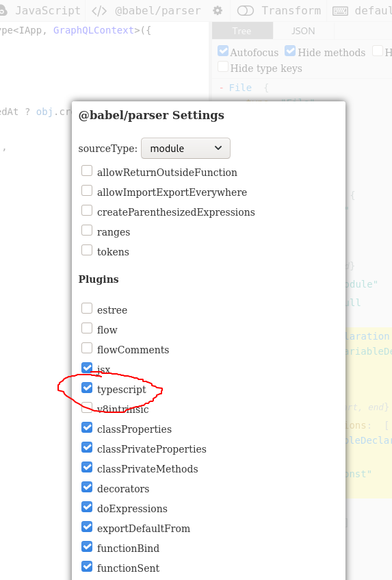Viewport: 392px width, 580px height.
Task: Open the JavaScript language menu
Action: click(48, 11)
